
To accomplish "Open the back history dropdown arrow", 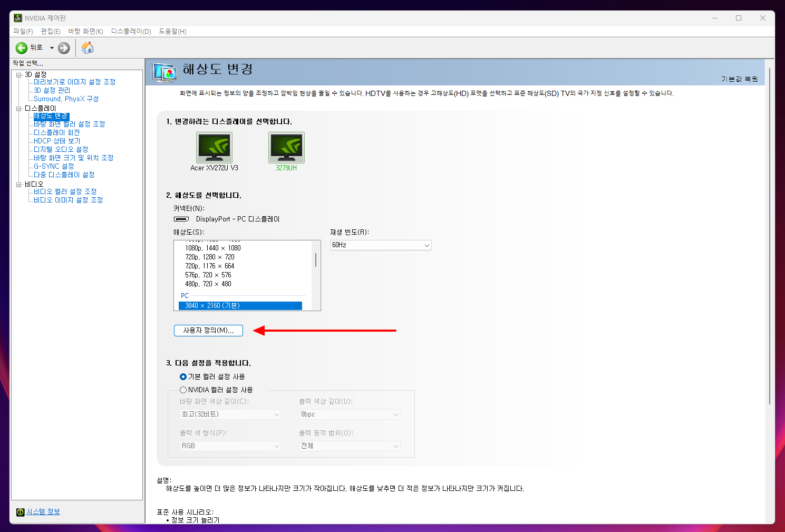I will click(52, 48).
